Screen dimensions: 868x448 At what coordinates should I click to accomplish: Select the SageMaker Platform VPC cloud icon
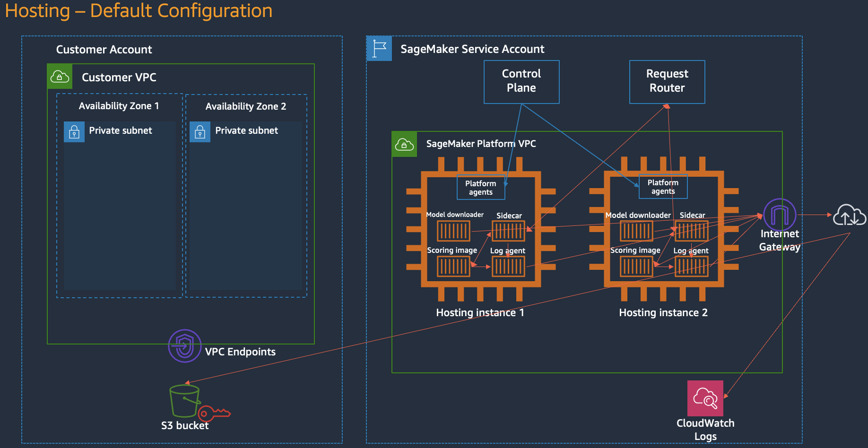coord(404,144)
